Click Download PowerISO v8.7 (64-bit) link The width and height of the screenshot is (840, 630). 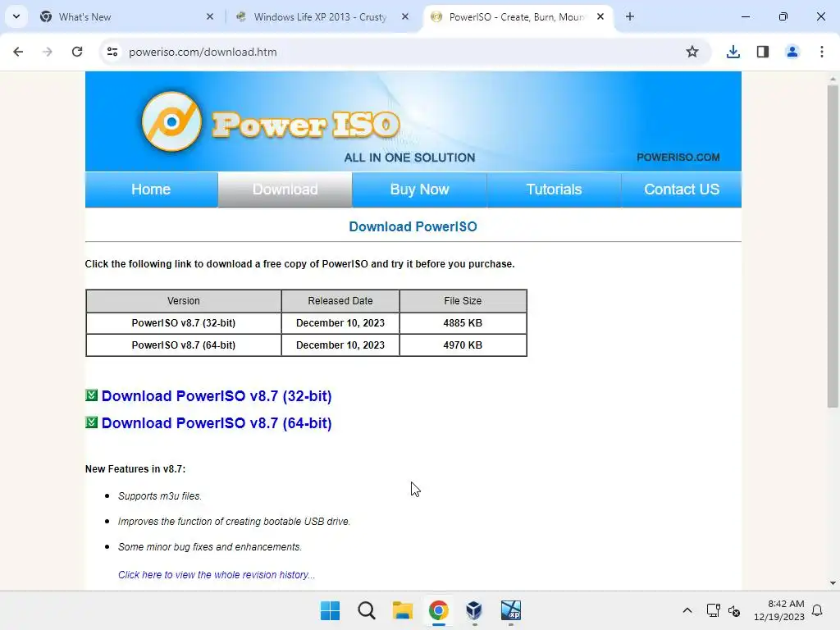[217, 423]
